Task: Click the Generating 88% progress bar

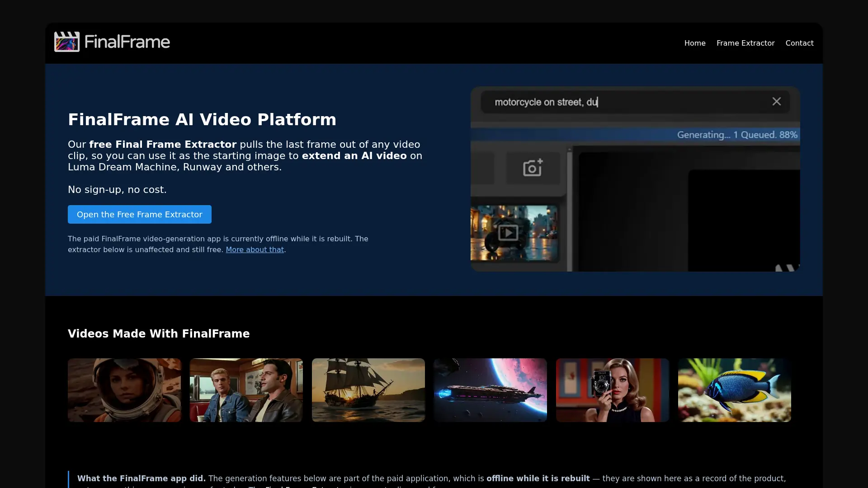Action: point(635,135)
